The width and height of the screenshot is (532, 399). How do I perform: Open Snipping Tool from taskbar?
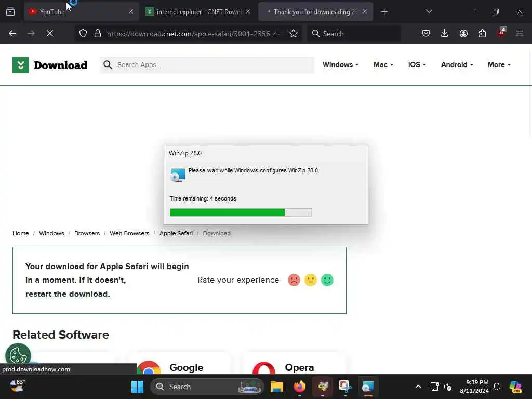(x=345, y=387)
